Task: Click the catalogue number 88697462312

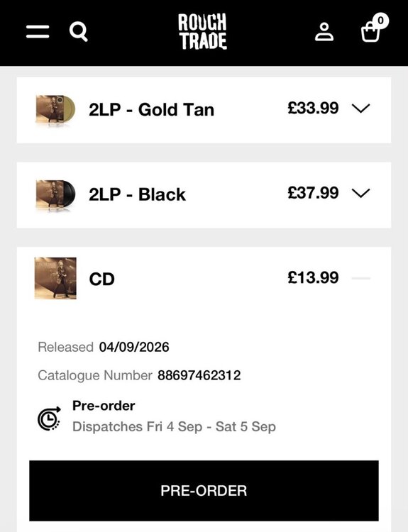Action: [199, 375]
